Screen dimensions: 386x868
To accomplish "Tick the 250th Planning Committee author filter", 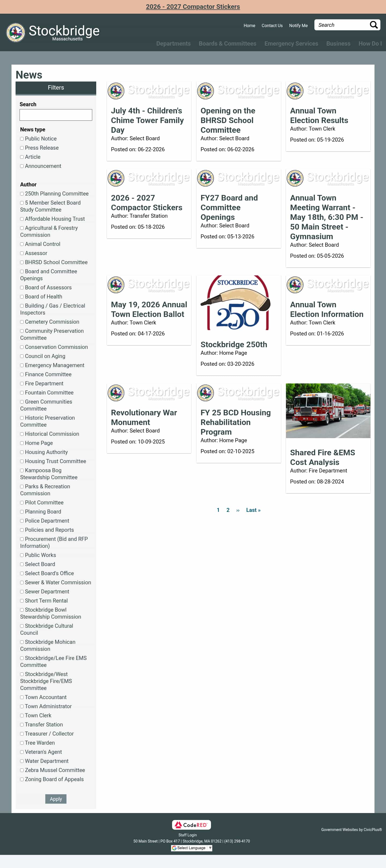I will click(x=22, y=194).
